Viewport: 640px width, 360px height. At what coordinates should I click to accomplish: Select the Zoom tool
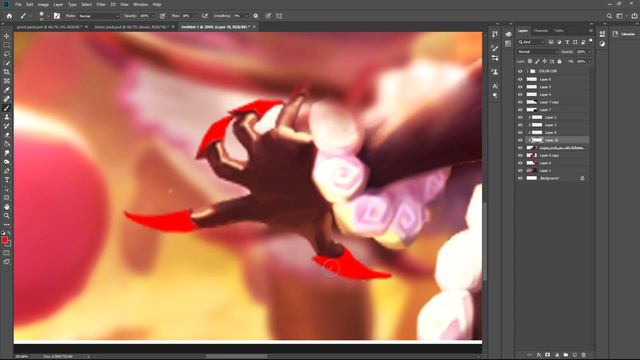[x=7, y=216]
